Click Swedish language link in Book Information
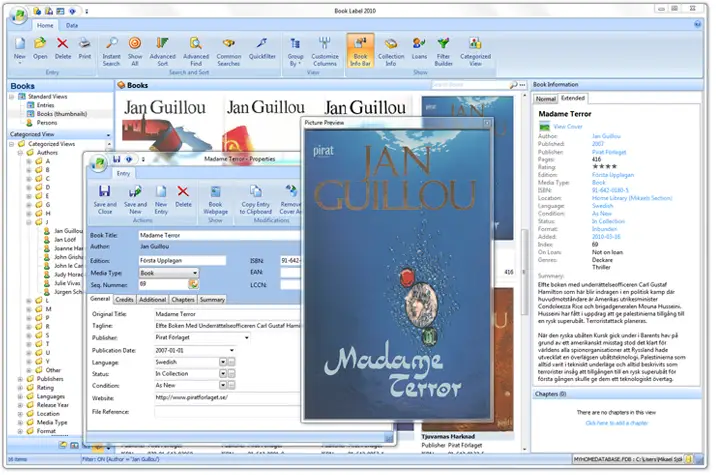 point(602,206)
